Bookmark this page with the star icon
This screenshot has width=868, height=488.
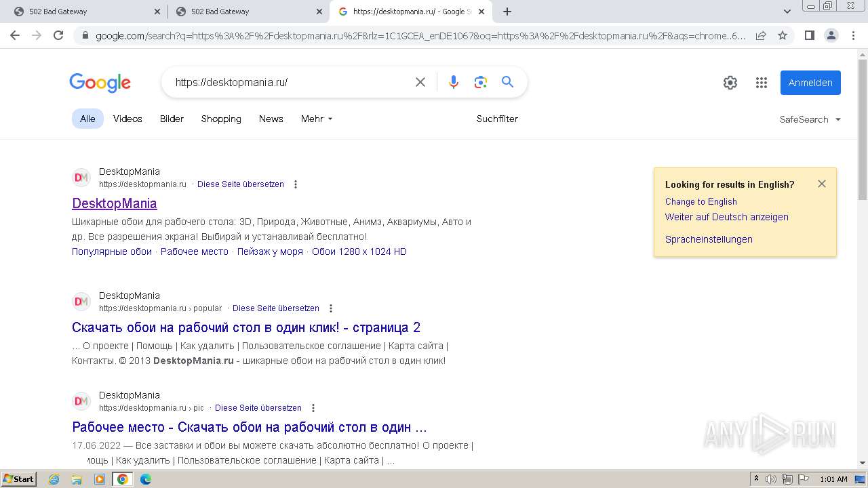[x=783, y=35]
